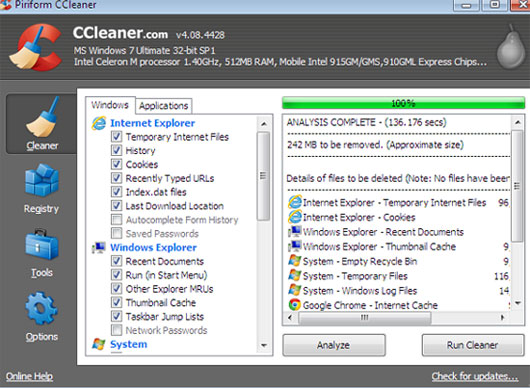Viewport: 530px width, 388px height.
Task: Select 'System - Windows Log Files' row
Action: [x=399, y=291]
